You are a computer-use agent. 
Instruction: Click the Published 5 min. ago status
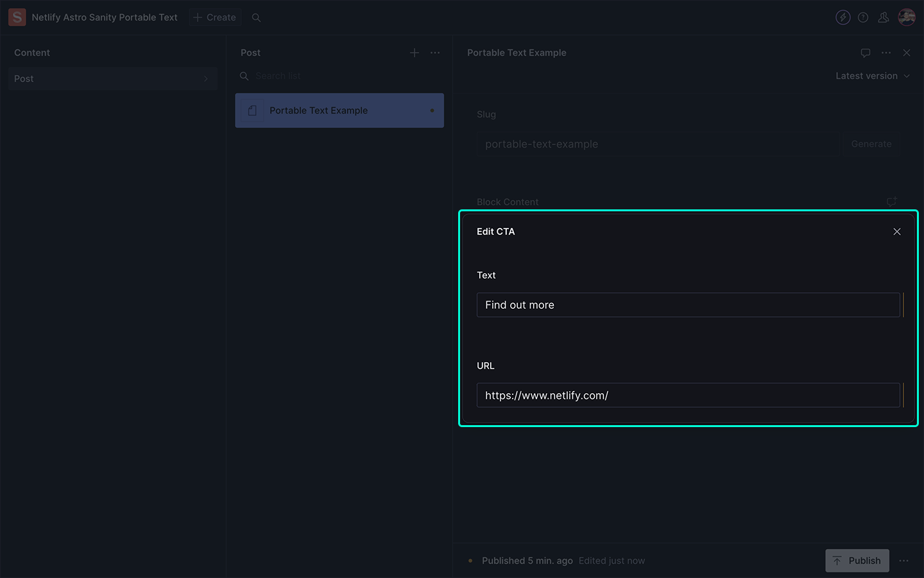527,561
